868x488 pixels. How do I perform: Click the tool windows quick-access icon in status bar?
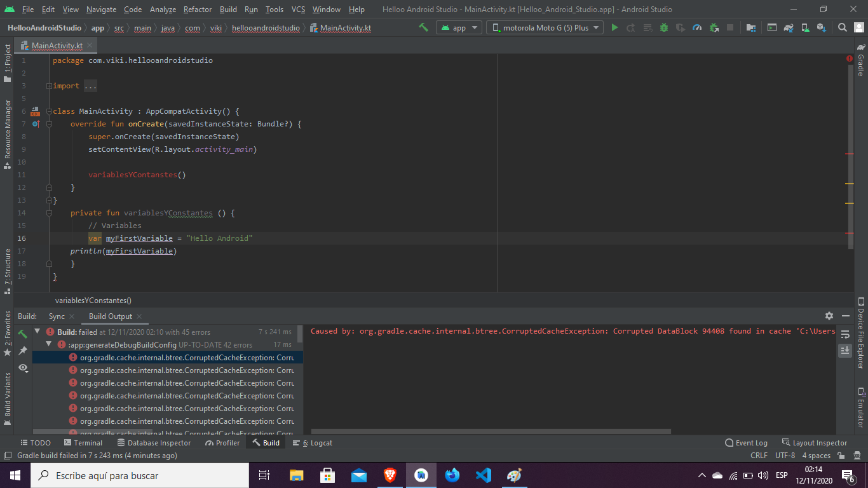(7, 456)
